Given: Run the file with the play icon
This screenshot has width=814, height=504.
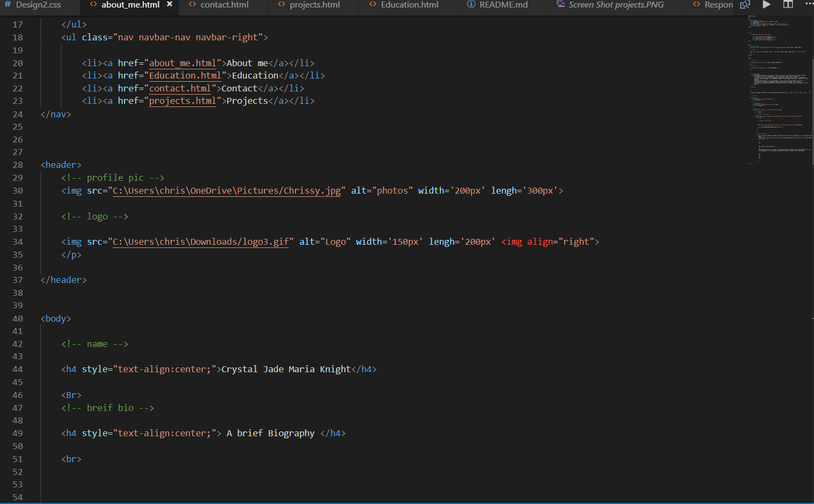Looking at the screenshot, I should click(x=767, y=5).
